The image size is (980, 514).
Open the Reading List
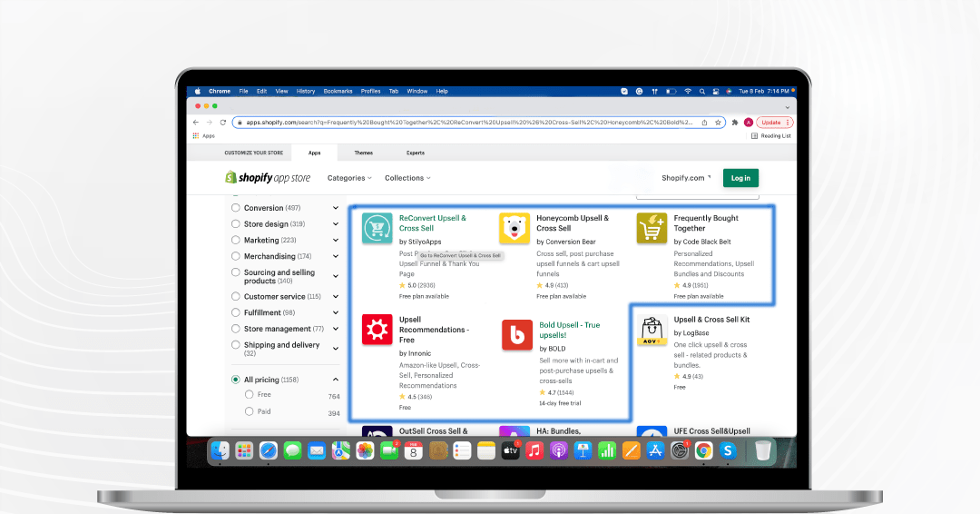771,135
